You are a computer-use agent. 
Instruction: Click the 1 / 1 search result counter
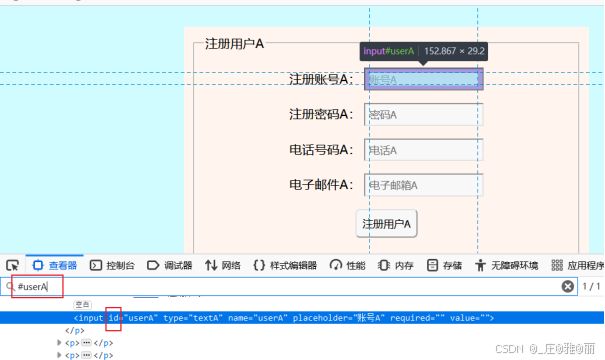(591, 286)
